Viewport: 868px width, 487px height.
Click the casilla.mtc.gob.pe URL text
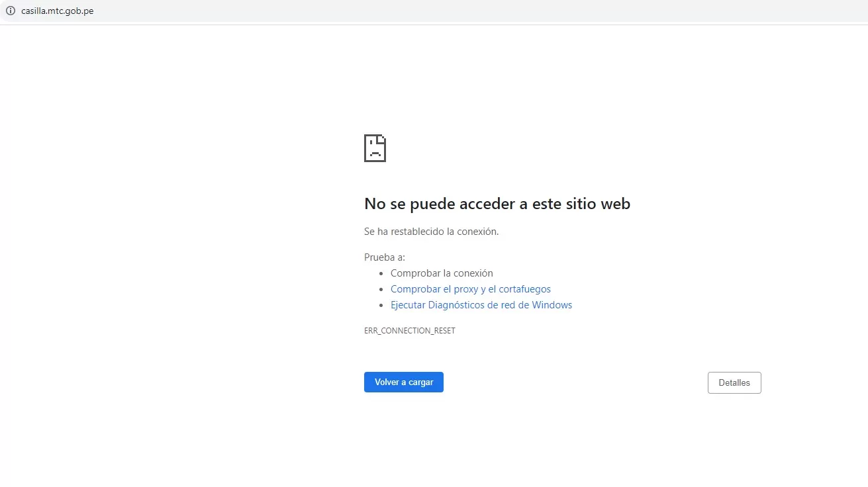(x=58, y=11)
